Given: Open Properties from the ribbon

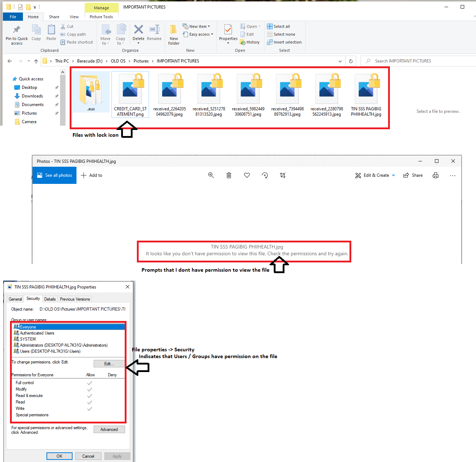Looking at the screenshot, I should (228, 34).
